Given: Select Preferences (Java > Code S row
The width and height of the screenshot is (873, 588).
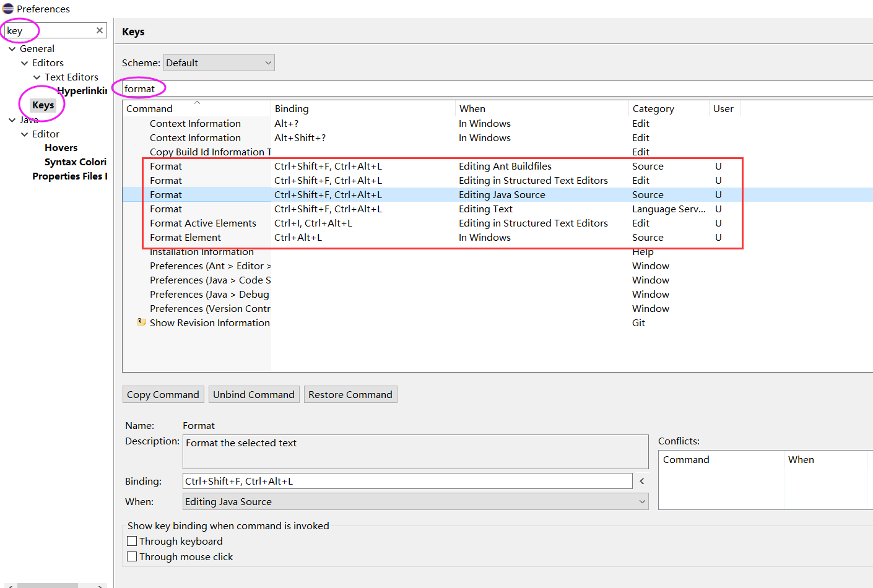Looking at the screenshot, I should click(498, 280).
